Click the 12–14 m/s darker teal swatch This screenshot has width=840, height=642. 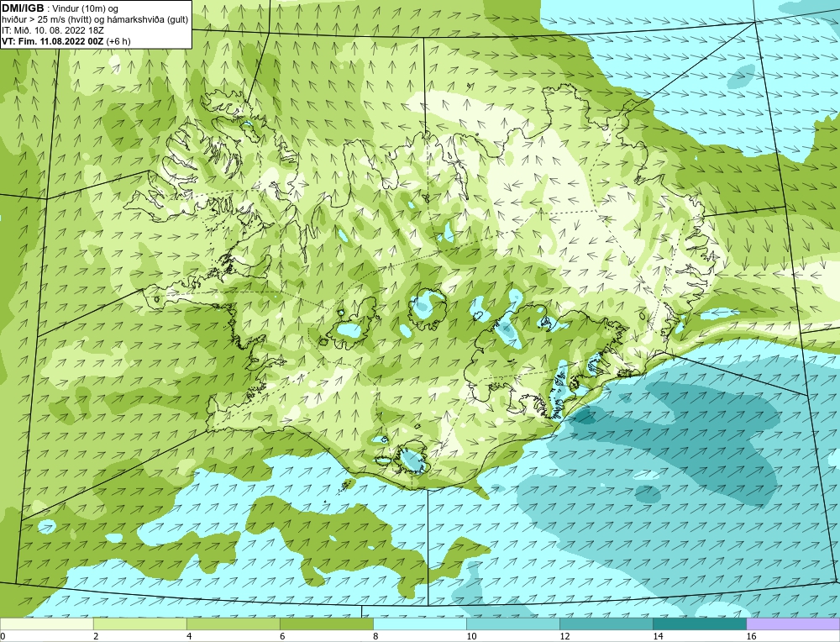[x=606, y=624]
